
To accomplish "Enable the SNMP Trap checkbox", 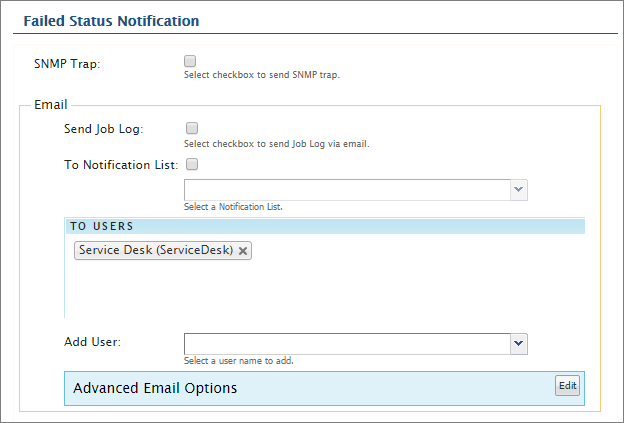I will click(191, 62).
